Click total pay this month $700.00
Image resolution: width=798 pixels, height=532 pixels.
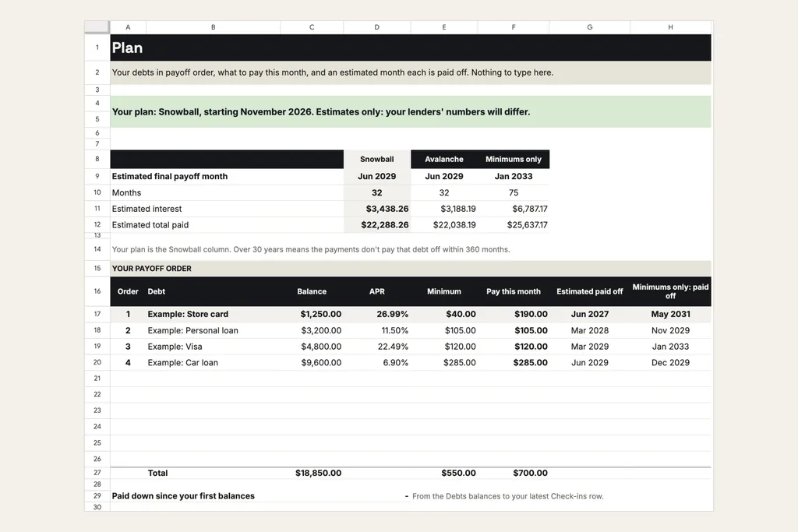[x=530, y=473]
